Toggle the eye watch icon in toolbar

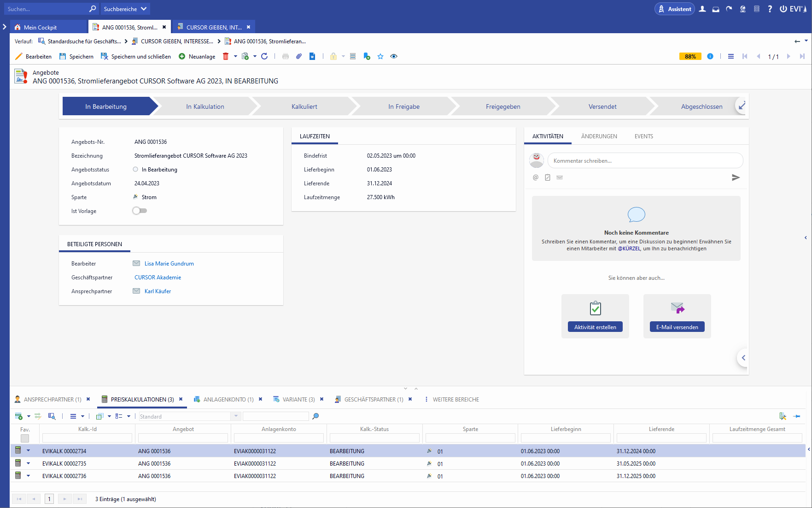pos(394,56)
